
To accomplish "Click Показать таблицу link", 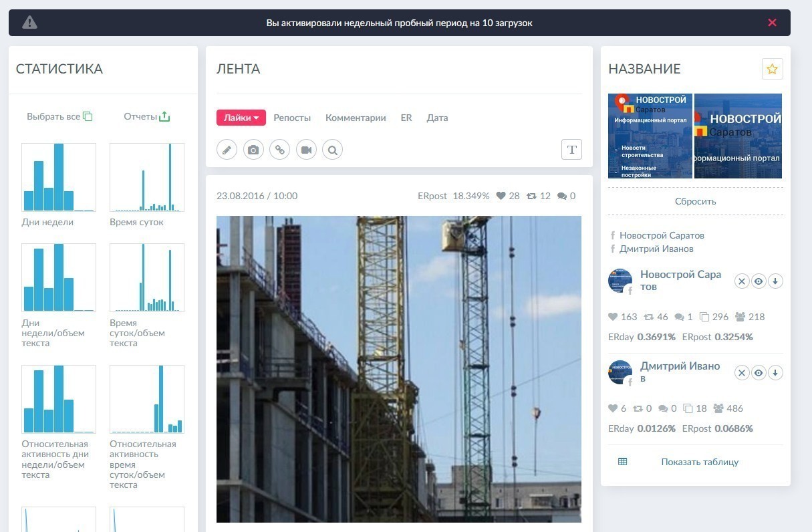I will point(700,462).
